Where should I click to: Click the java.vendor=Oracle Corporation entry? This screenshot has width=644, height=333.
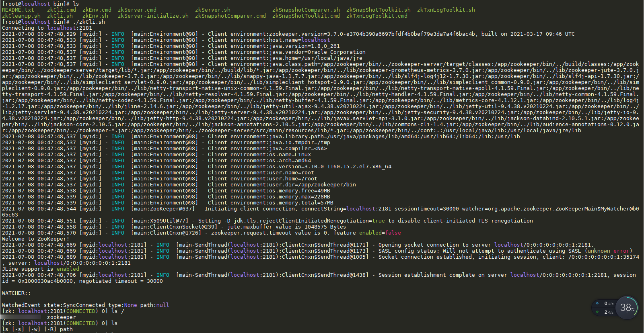pyautogui.click(x=317, y=52)
